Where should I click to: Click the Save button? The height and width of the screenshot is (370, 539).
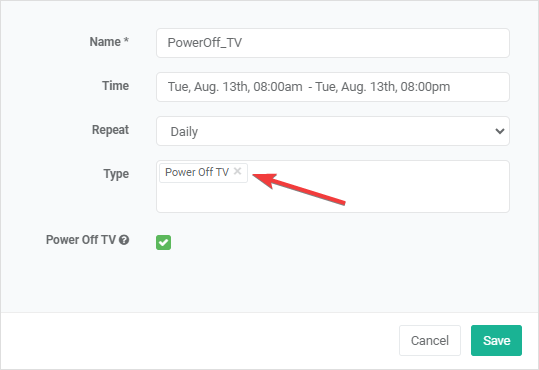496,340
